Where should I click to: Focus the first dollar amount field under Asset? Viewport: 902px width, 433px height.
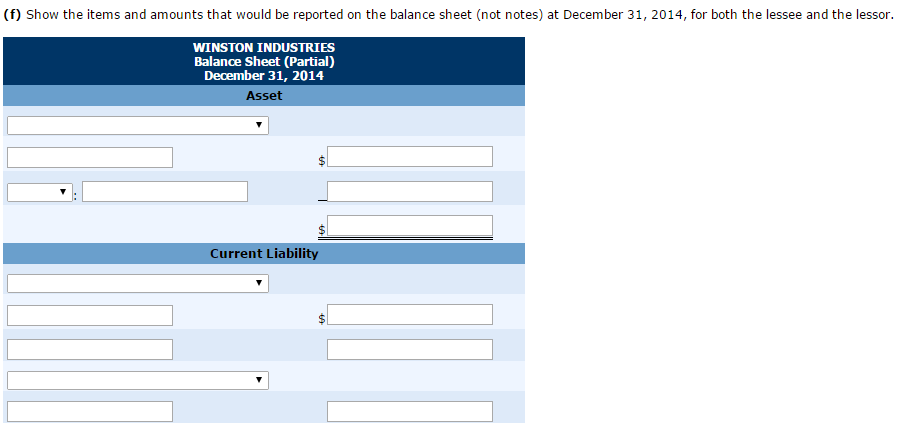tap(410, 156)
